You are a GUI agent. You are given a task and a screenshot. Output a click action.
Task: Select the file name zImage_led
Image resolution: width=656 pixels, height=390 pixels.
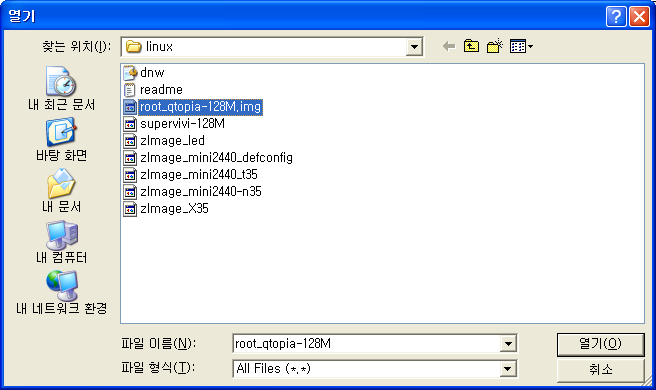(172, 141)
